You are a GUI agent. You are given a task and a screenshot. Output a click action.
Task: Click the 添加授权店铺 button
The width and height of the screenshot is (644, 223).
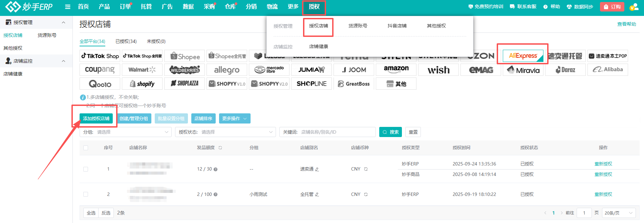point(96,118)
